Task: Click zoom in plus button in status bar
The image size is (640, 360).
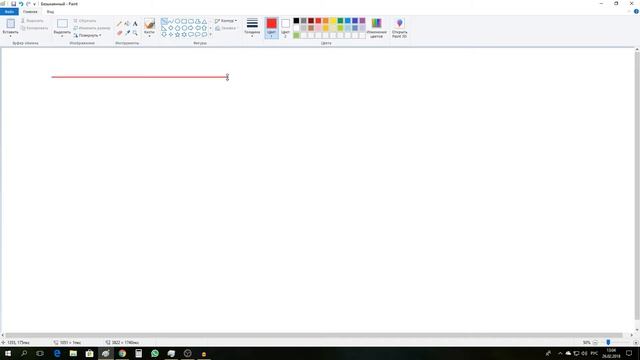Action: [x=636, y=342]
